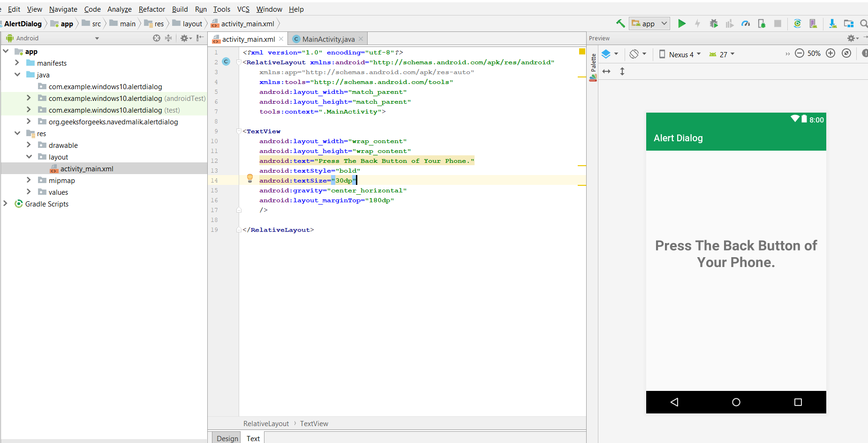Collapse all items in project tree
868x443 pixels.
click(168, 38)
